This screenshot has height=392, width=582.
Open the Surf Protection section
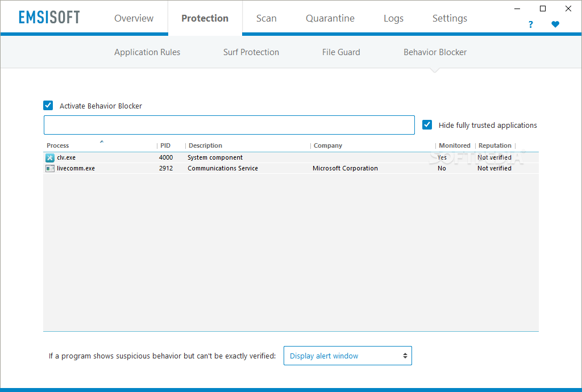[251, 52]
